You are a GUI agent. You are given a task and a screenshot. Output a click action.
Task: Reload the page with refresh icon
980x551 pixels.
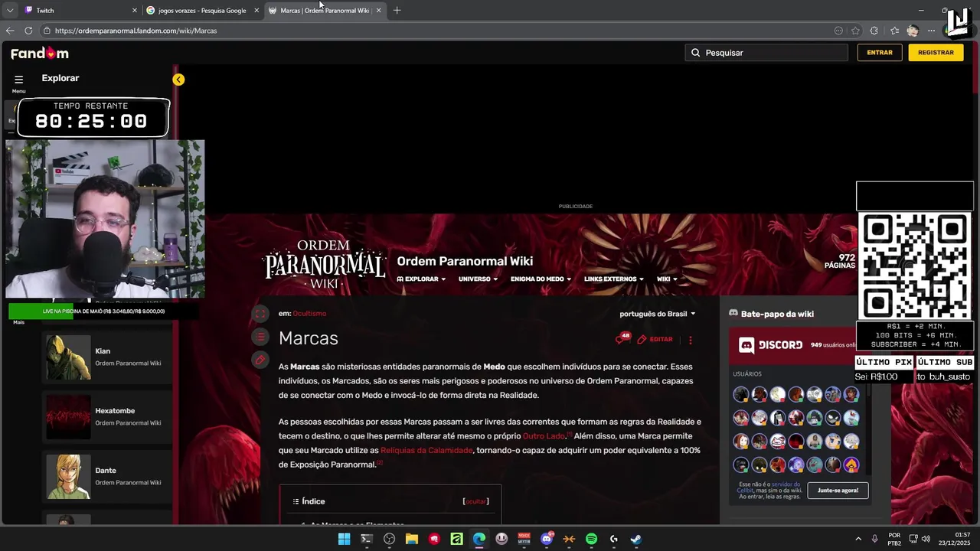pyautogui.click(x=28, y=31)
